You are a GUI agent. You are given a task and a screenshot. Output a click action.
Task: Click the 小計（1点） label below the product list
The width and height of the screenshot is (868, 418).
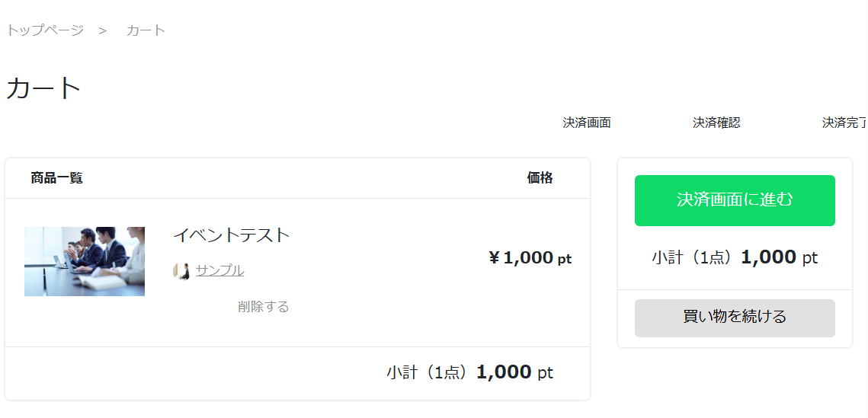[x=428, y=373]
